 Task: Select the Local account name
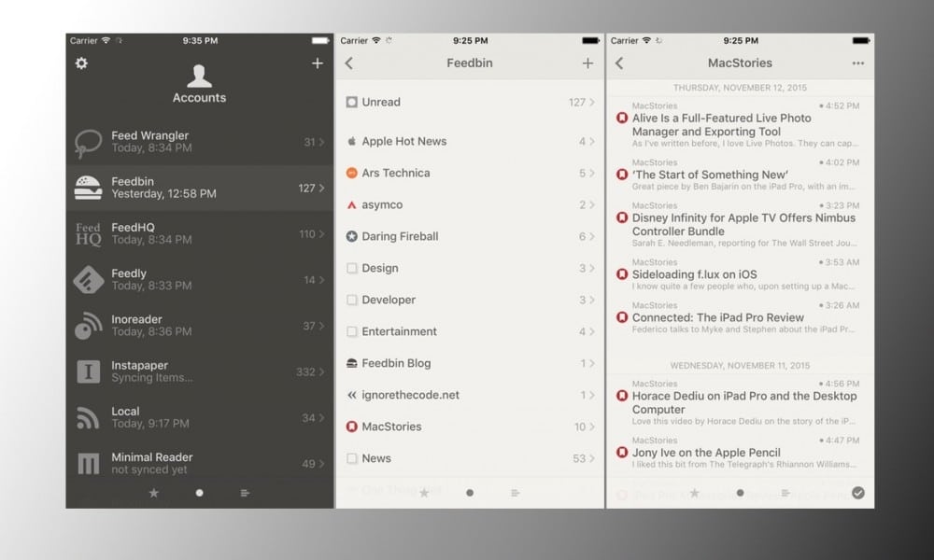point(125,412)
